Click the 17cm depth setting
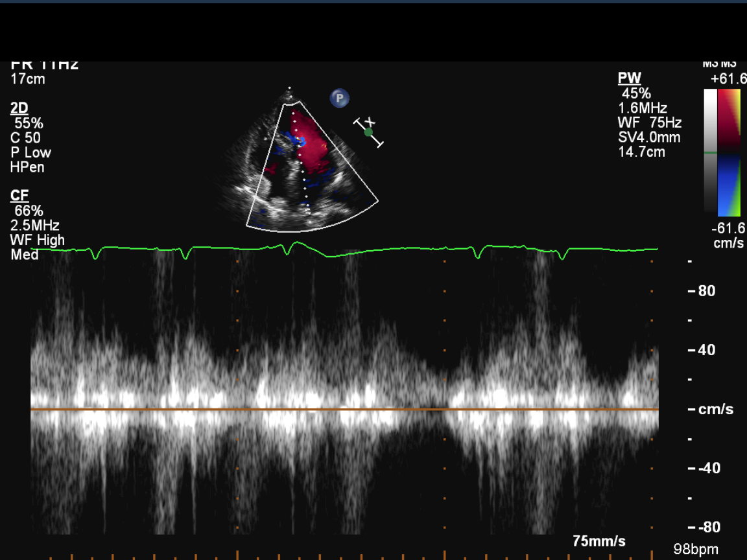The height and width of the screenshot is (560, 747). click(x=28, y=79)
